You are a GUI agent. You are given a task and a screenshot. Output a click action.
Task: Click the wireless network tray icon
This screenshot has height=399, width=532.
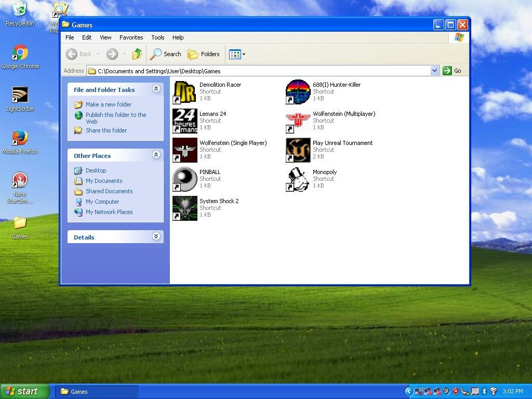[494, 392]
